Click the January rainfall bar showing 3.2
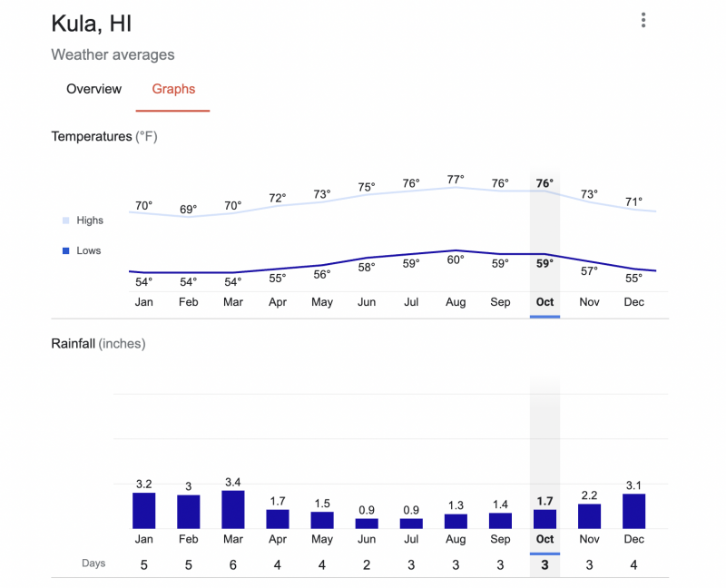This screenshot has width=726, height=588. pos(144,510)
